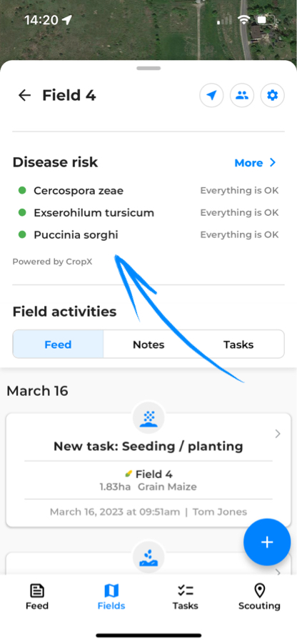Open Field 4 settings gear icon
This screenshot has height=644, width=297.
coord(273,96)
